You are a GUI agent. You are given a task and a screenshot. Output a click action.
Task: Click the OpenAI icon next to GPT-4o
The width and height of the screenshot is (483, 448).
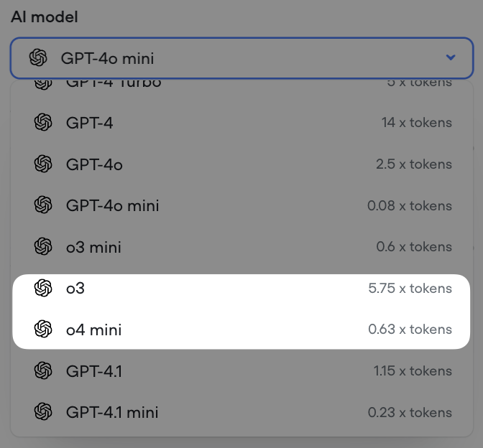pos(43,164)
